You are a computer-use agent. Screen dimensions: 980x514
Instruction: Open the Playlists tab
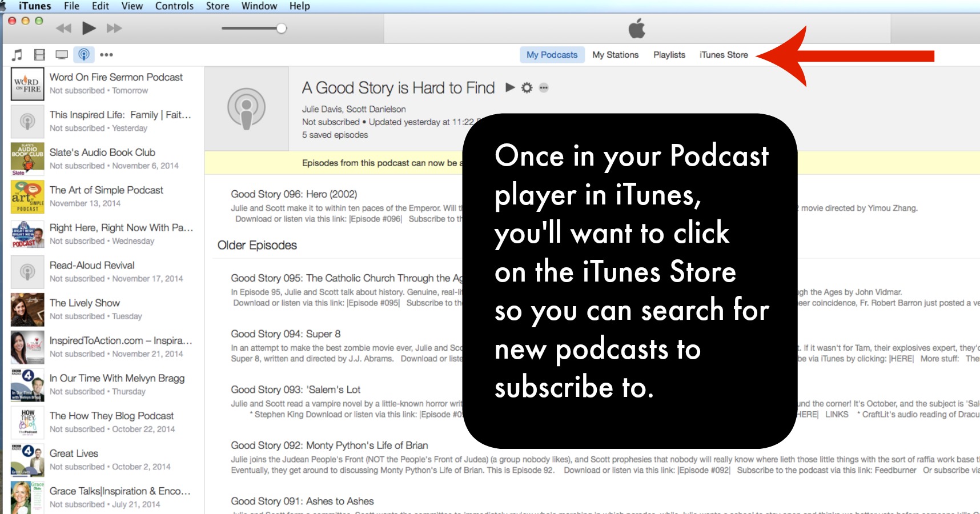[669, 55]
